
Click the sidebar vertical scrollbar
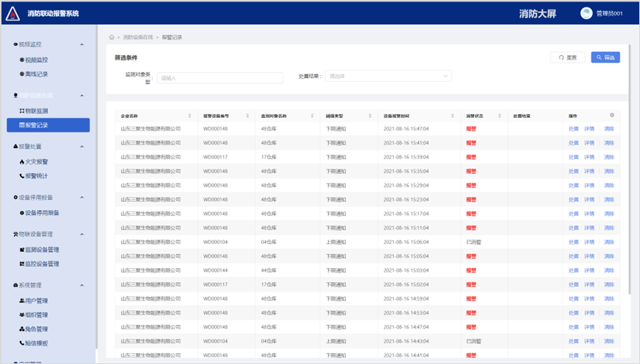97,186
